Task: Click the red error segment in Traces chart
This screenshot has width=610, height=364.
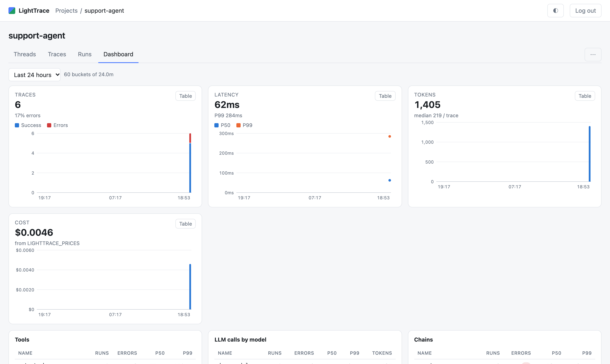Action: pos(190,138)
